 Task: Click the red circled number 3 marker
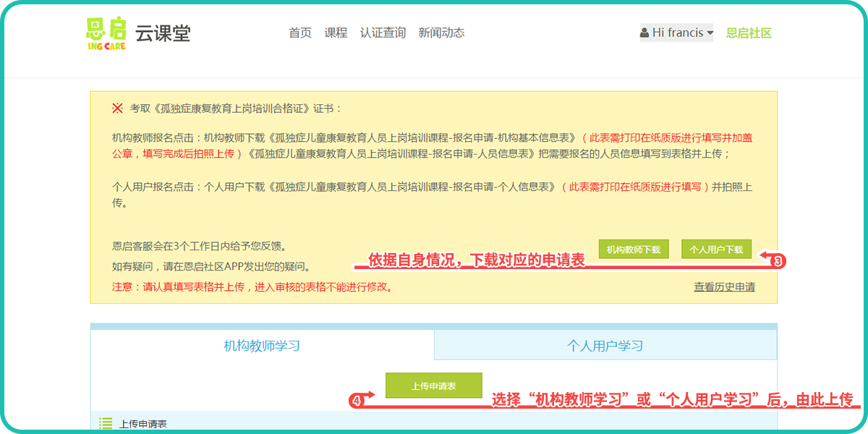tap(778, 261)
